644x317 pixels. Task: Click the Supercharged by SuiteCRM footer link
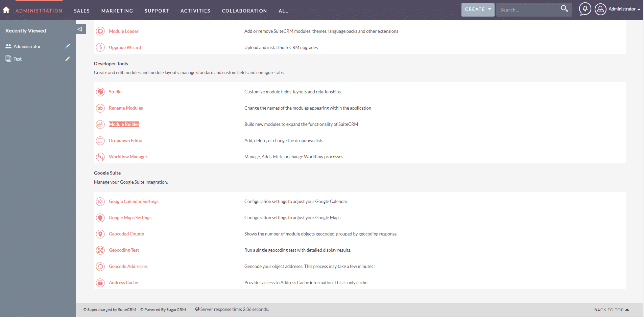point(110,310)
